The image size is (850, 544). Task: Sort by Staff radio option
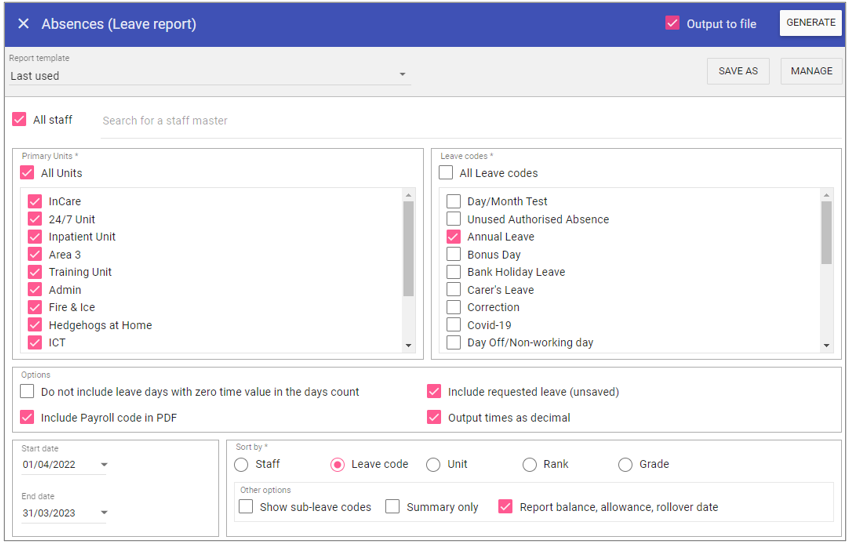(241, 464)
